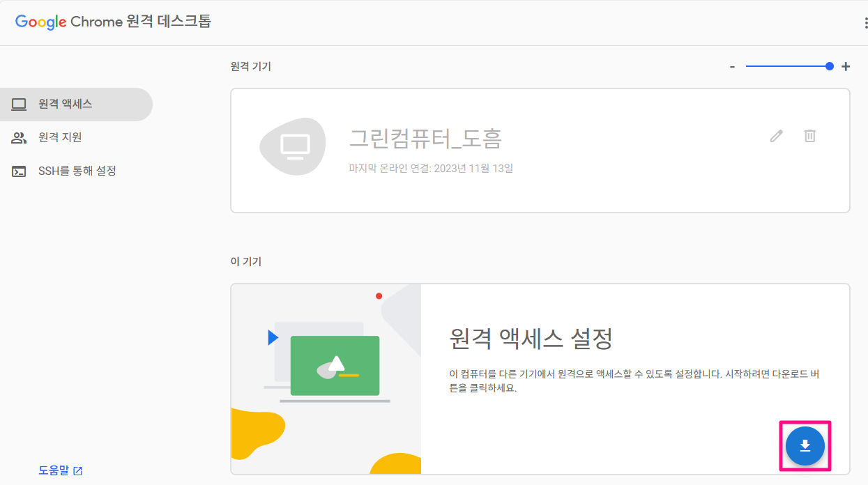Click the minus zoom-out button
Viewport: 868px width, 485px height.
732,67
